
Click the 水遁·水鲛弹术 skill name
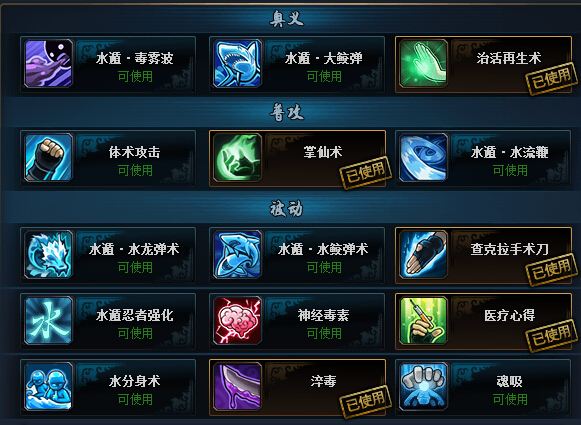point(323,249)
